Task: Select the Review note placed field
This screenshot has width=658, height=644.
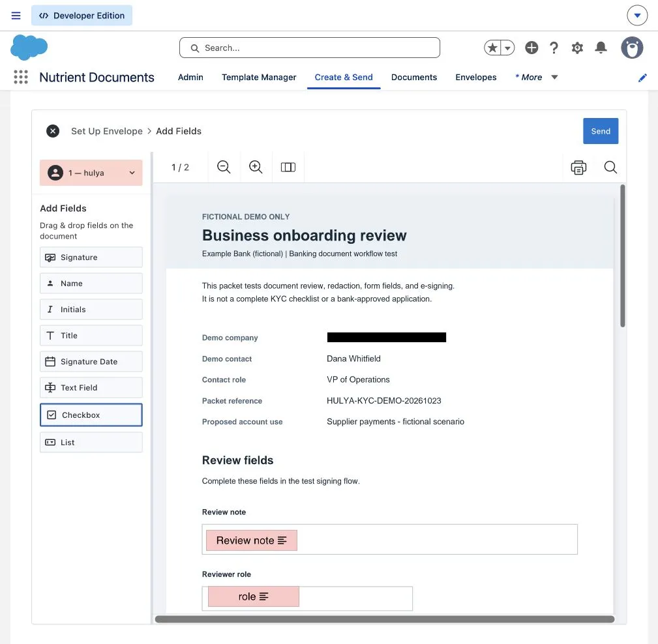Action: pyautogui.click(x=251, y=540)
